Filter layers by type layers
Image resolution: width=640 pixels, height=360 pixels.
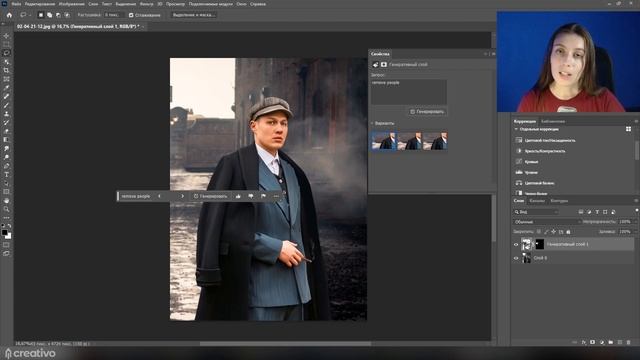pos(597,212)
